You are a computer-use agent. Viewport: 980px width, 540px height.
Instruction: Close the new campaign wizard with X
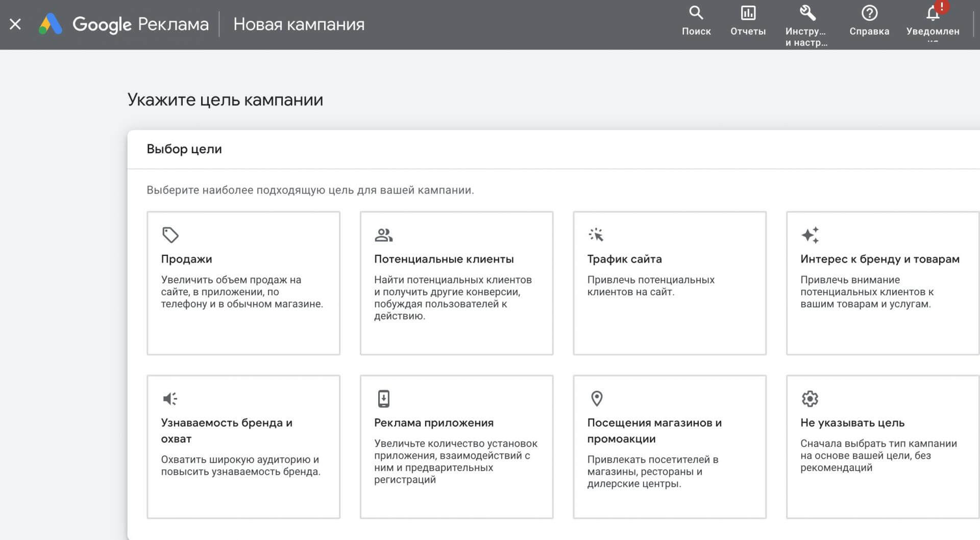tap(15, 24)
